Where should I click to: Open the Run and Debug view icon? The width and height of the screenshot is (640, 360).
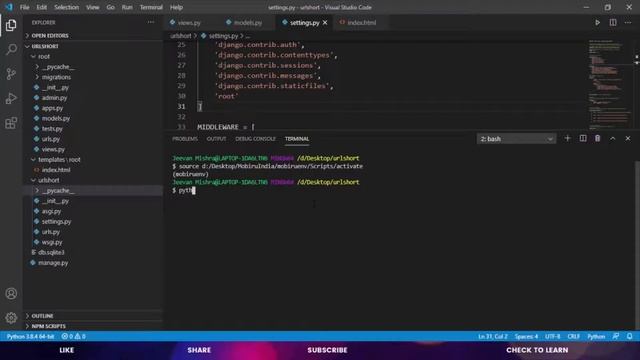coord(11,98)
